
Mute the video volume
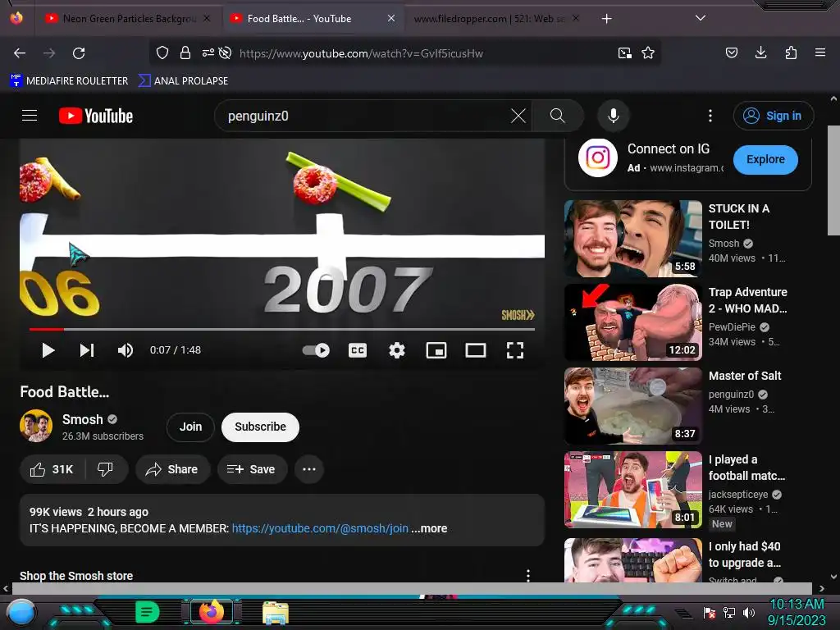click(x=126, y=350)
